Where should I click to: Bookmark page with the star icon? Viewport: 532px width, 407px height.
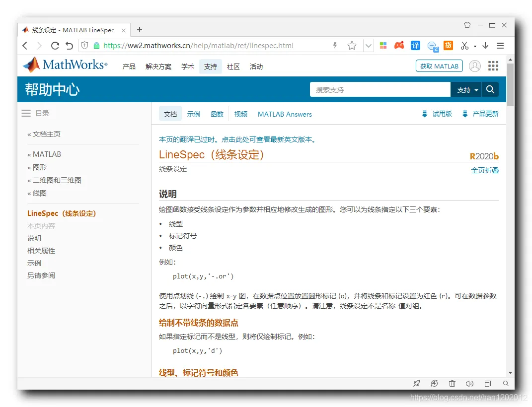click(x=352, y=45)
